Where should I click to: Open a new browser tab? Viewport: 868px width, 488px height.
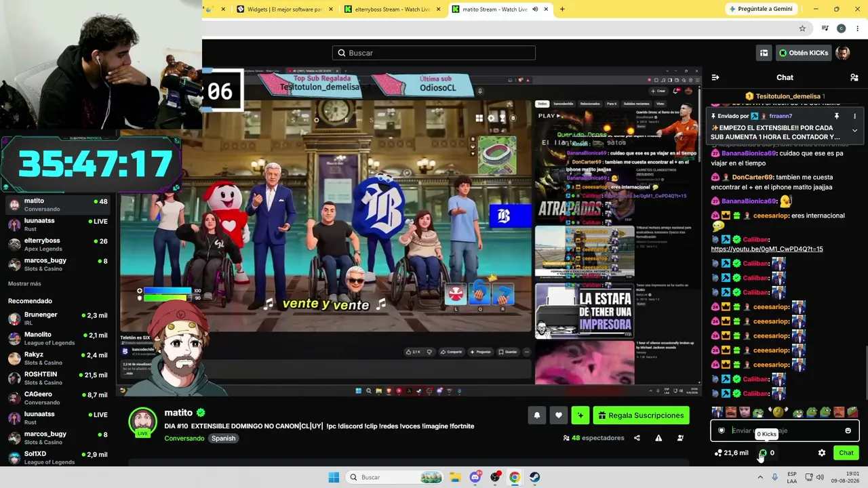tap(562, 9)
